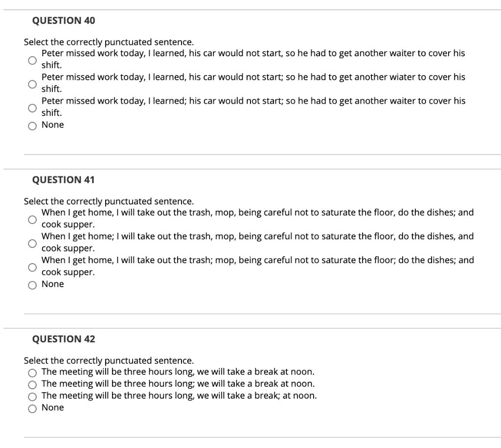
Task: Pick the third answer choice for Question 41
Action: click(x=32, y=267)
